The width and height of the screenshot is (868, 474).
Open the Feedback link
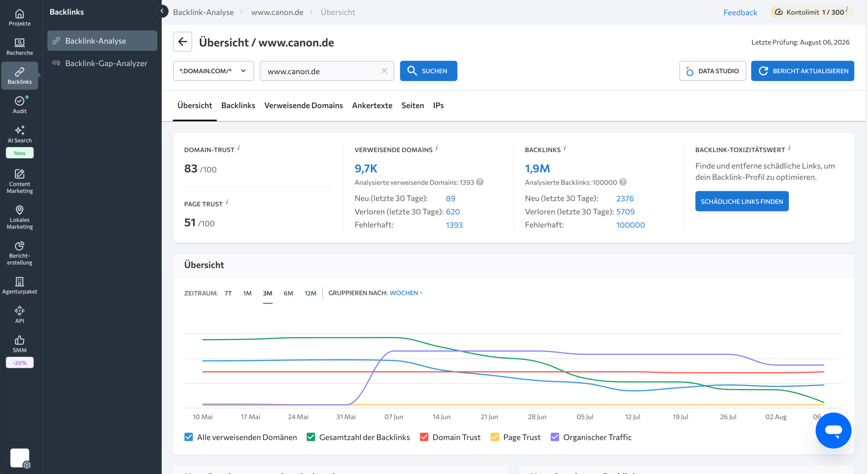point(740,13)
